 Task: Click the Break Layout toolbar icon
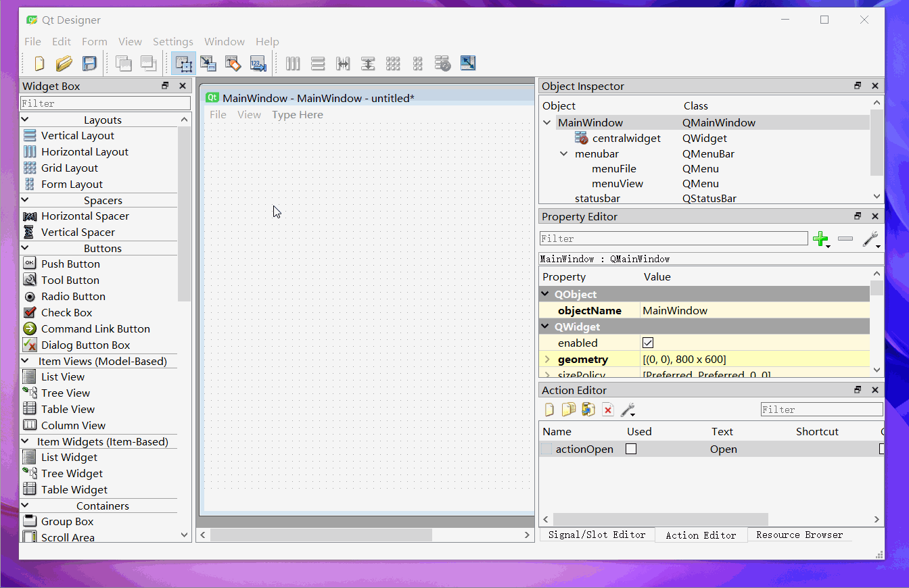[442, 64]
